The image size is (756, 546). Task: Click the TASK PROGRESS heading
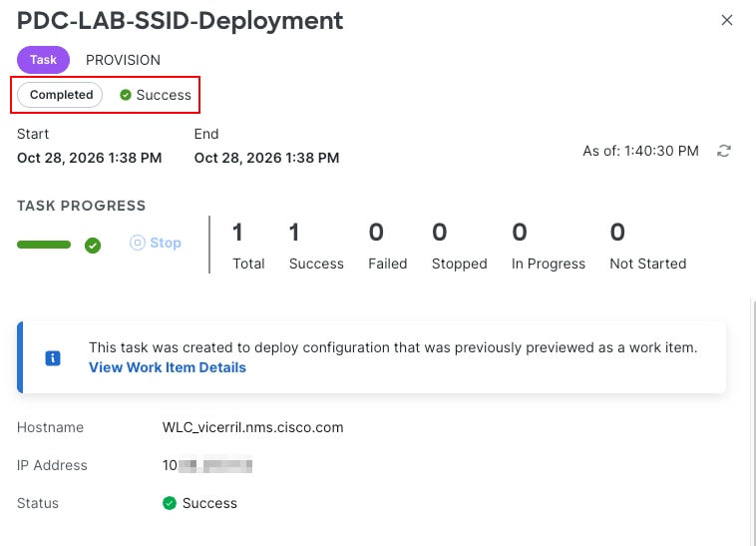pos(81,206)
